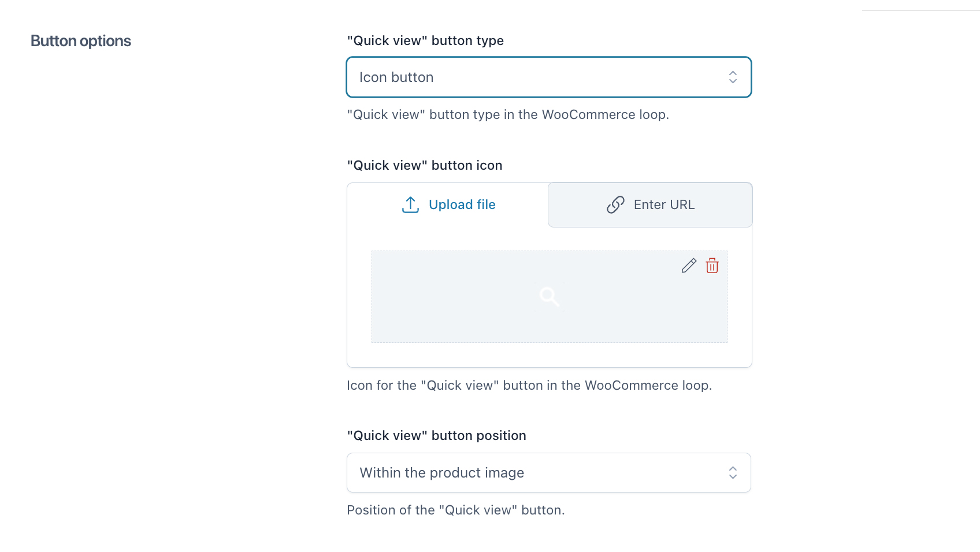Click the "Quick view" button position label
Screen dimensions: 980x552
click(x=436, y=436)
